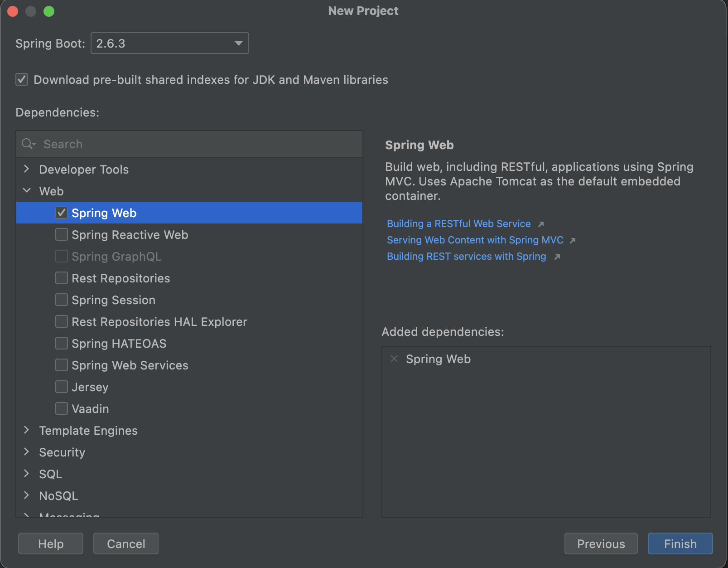Check the Rest Repositories checkbox
Viewport: 728px width, 568px height.
(61, 278)
